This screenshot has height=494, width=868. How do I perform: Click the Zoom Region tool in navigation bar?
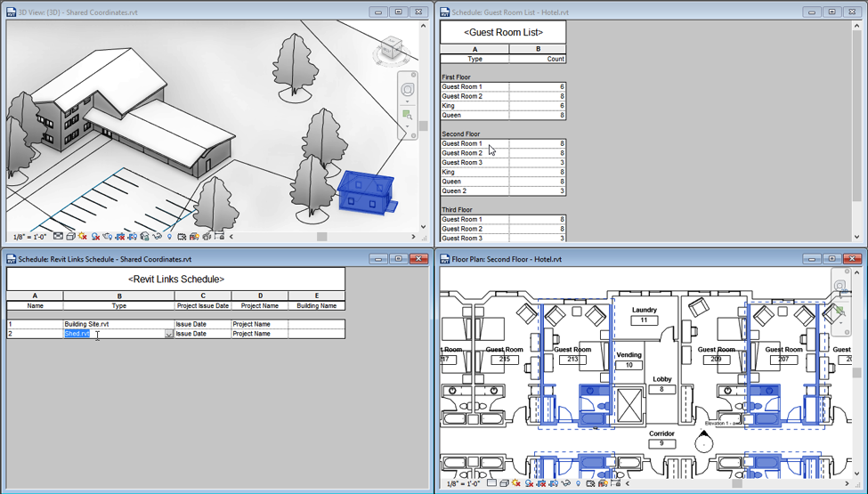point(408,115)
